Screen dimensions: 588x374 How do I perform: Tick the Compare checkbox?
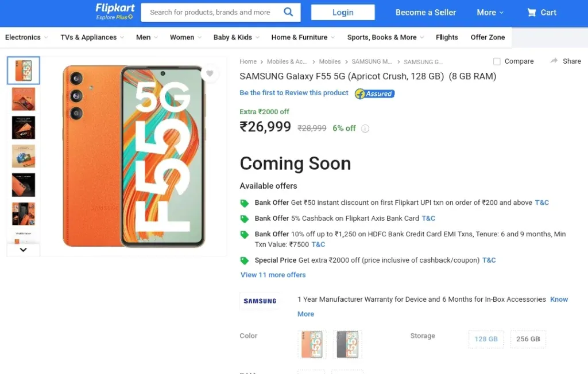click(497, 61)
